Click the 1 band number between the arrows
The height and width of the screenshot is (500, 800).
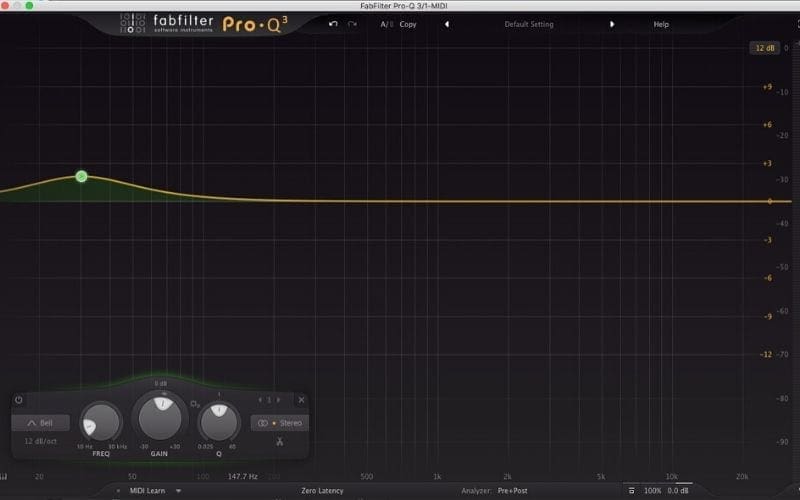[x=269, y=400]
